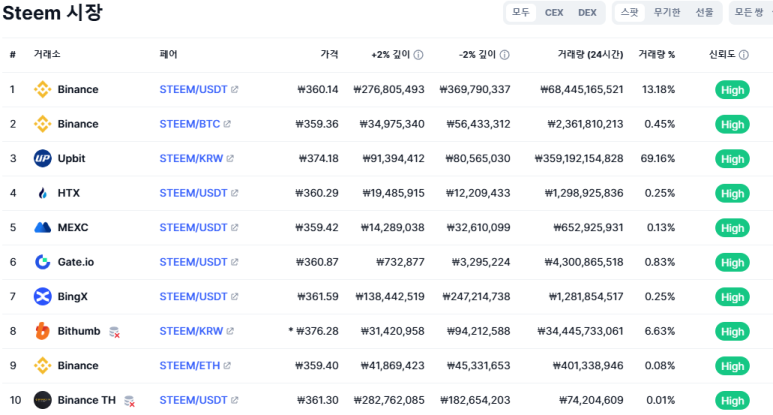Screen dimensions: 773x415
Task: Click the data warning icon next to Bithumb
Action: [114, 332]
